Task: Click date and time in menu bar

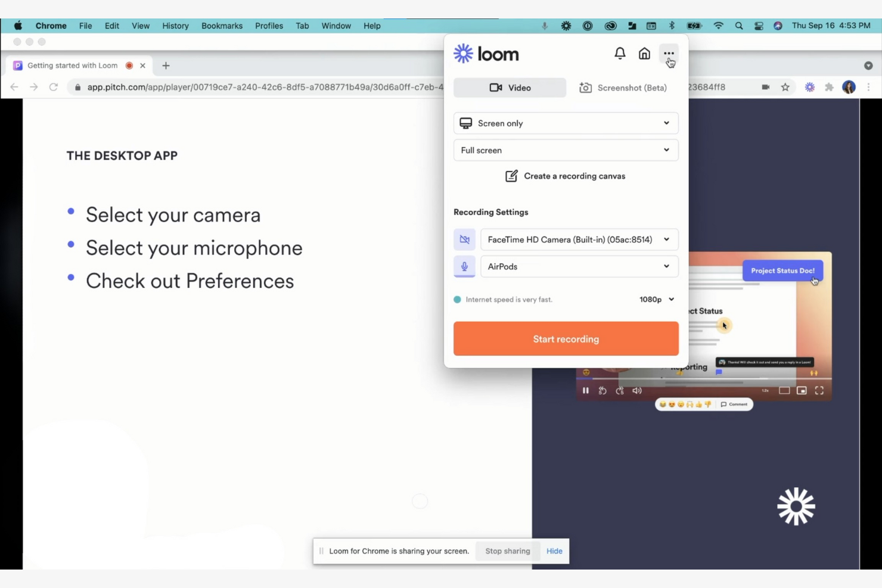Action: pyautogui.click(x=831, y=26)
